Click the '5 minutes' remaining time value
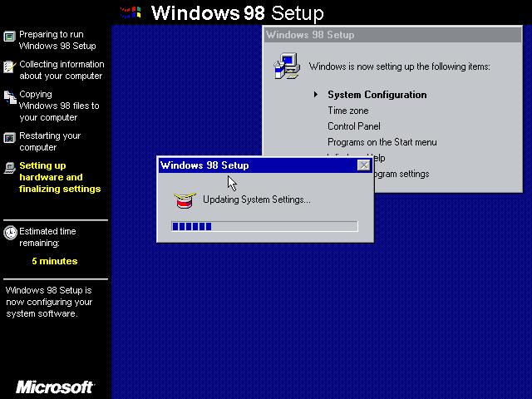The image size is (532, 399). [x=55, y=261]
